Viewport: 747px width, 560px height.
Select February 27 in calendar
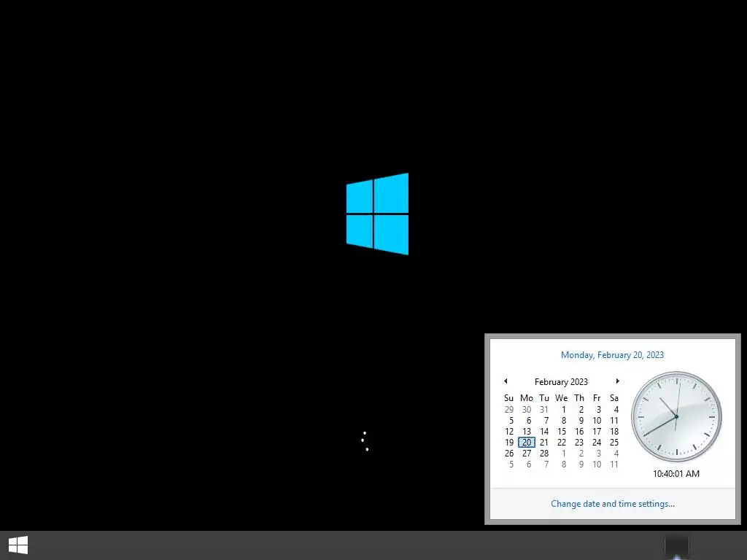coord(527,454)
